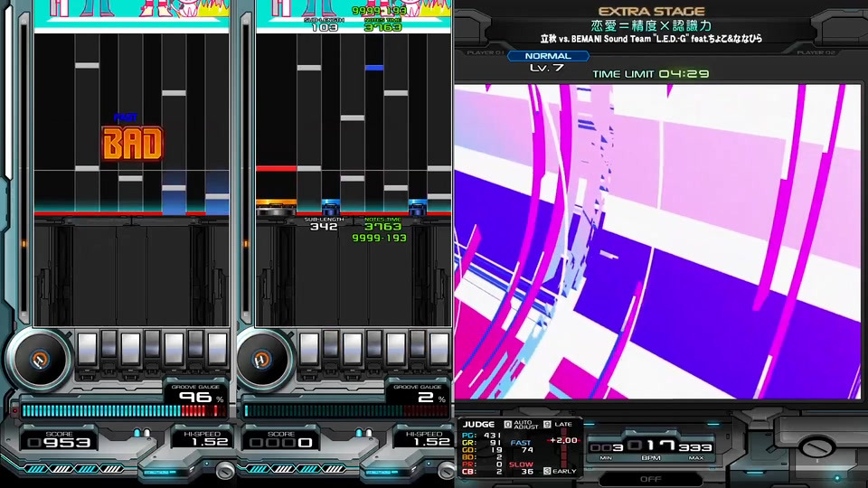868x488 pixels.
Task: Tap Player 2 white key 5
Action: [x=395, y=349]
